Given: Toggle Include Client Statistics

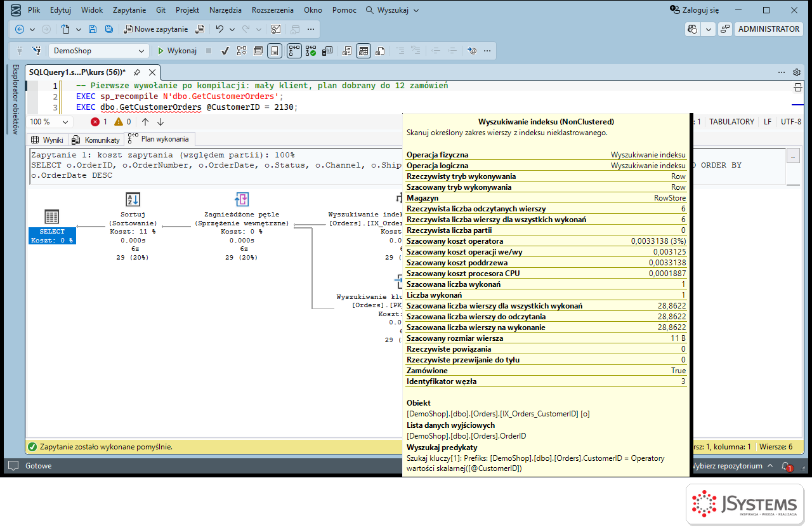Looking at the screenshot, I should 327,51.
